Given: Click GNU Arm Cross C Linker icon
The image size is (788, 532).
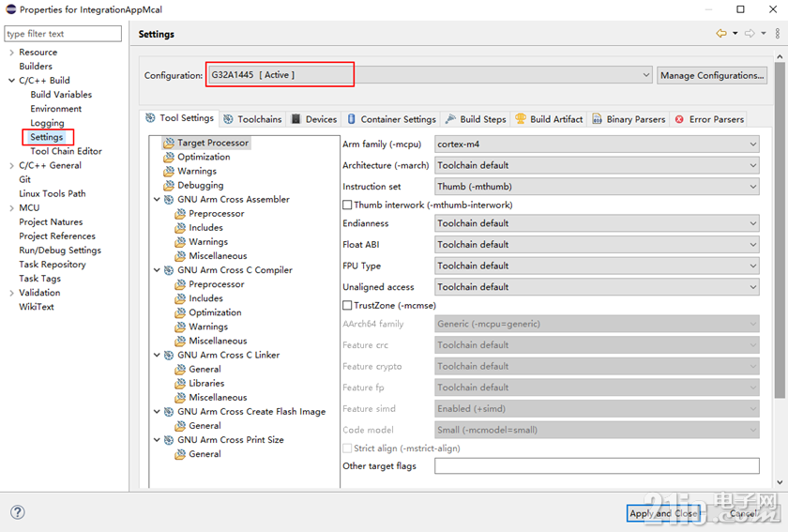Looking at the screenshot, I should [169, 355].
